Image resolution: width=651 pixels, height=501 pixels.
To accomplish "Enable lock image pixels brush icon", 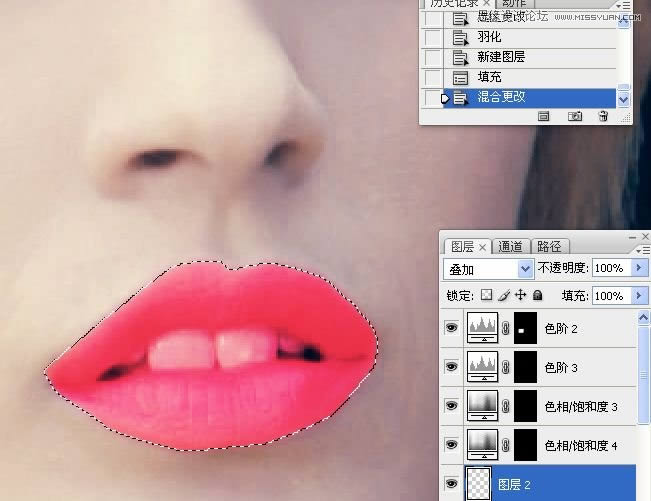I will point(503,296).
